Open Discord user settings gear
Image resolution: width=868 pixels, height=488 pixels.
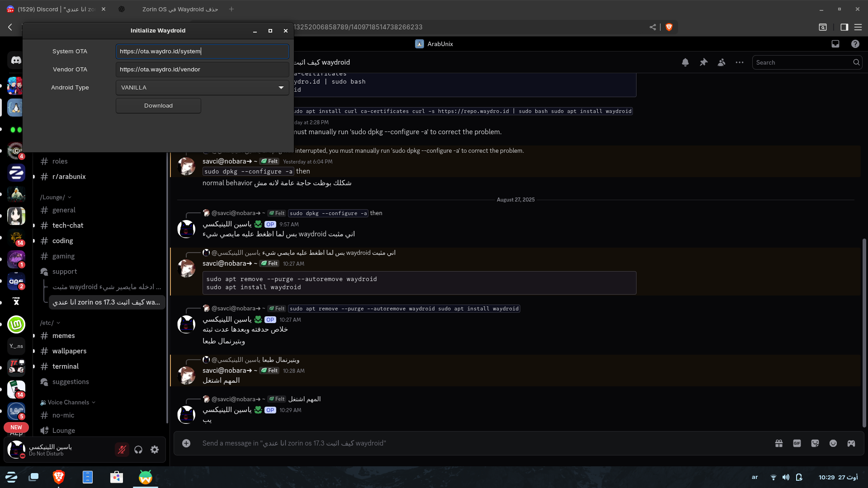click(x=155, y=450)
